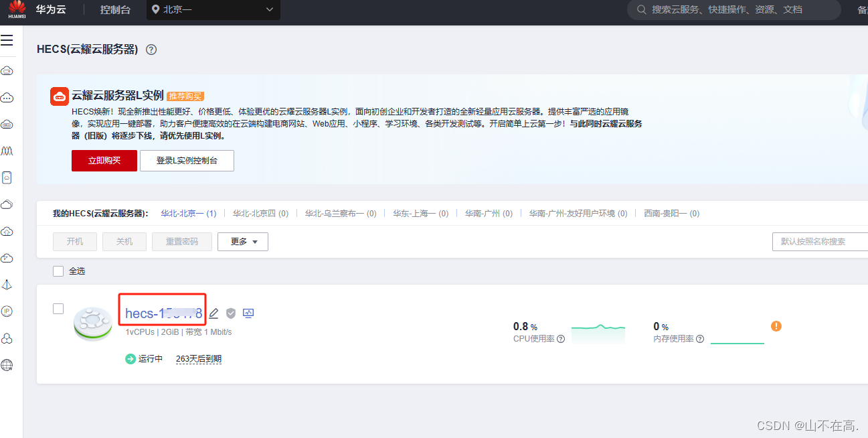Check the 全选 select-all checkbox

pos(58,271)
